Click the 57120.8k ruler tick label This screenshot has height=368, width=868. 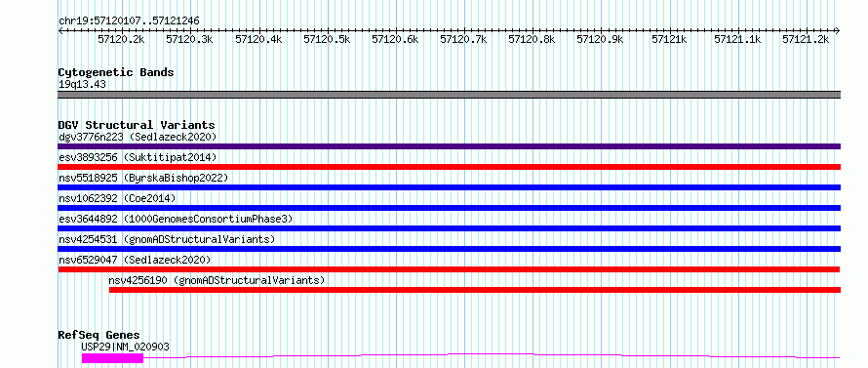coord(532,39)
